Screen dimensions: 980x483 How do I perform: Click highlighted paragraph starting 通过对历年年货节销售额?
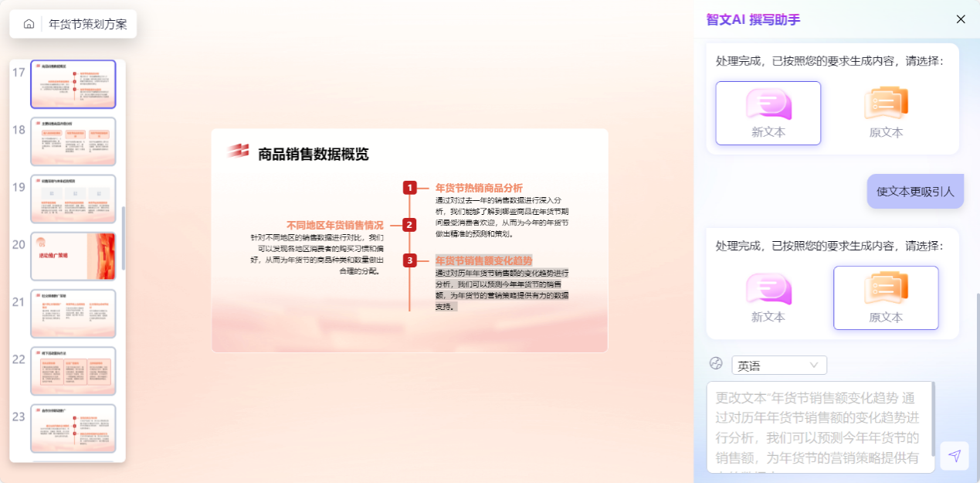[503, 290]
